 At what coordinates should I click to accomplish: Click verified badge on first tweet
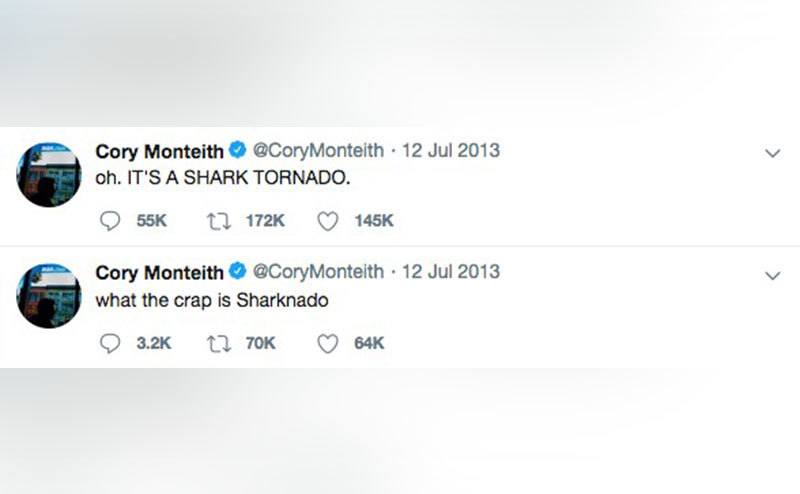point(236,151)
